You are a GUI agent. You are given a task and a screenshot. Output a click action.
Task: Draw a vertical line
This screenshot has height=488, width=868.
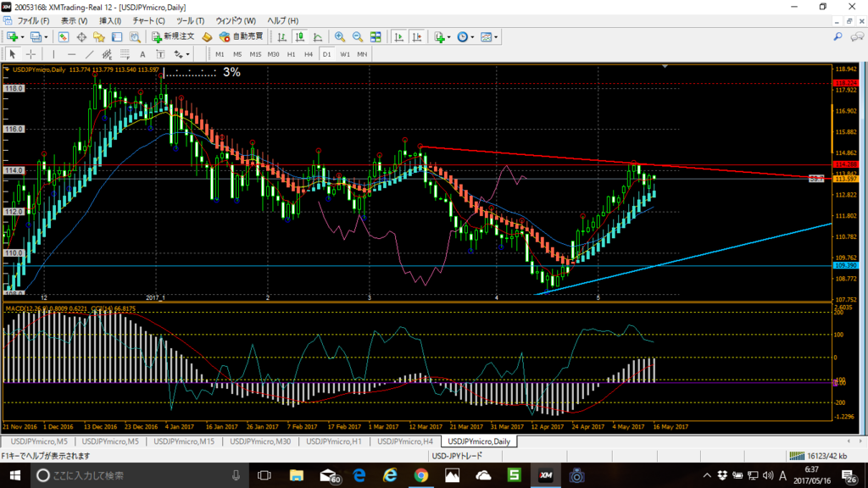click(53, 54)
